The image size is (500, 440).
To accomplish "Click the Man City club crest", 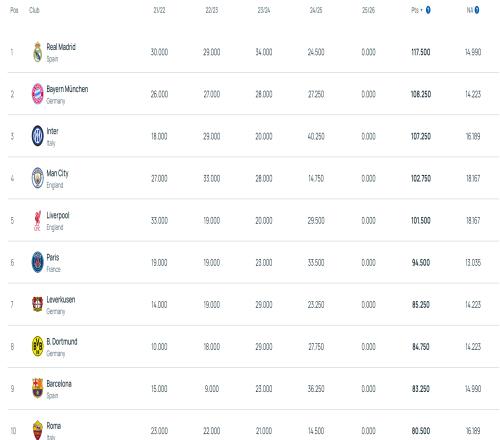I will click(38, 178).
